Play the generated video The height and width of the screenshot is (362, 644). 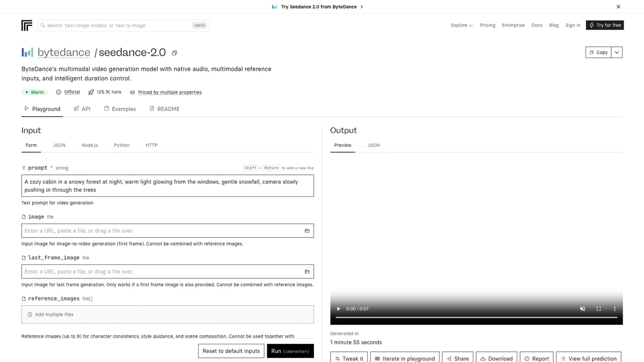tap(339, 309)
